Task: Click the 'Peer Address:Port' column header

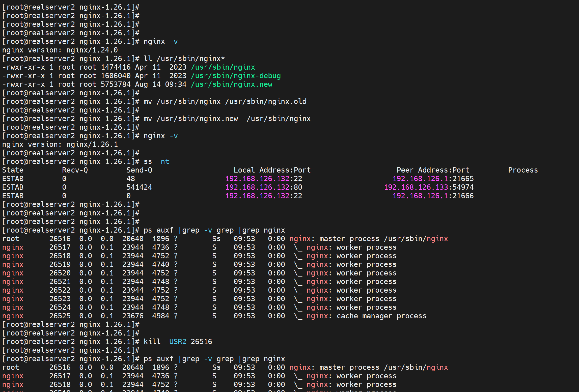Action: (x=433, y=170)
